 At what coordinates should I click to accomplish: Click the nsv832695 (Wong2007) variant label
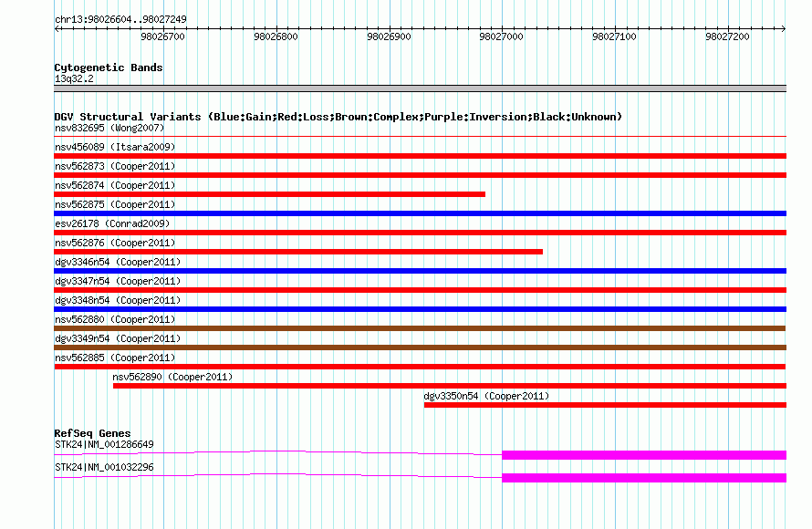pyautogui.click(x=109, y=128)
